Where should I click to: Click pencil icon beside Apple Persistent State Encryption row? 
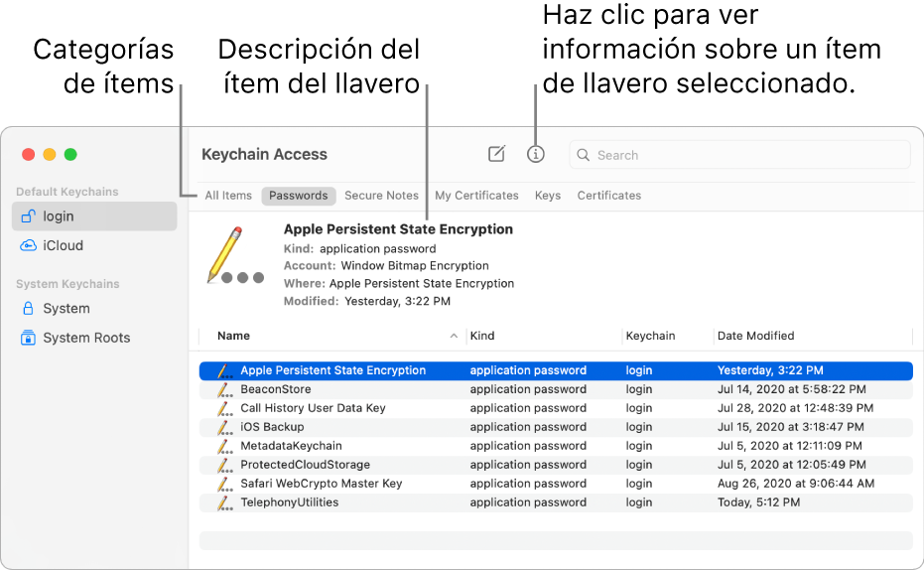click(x=224, y=370)
